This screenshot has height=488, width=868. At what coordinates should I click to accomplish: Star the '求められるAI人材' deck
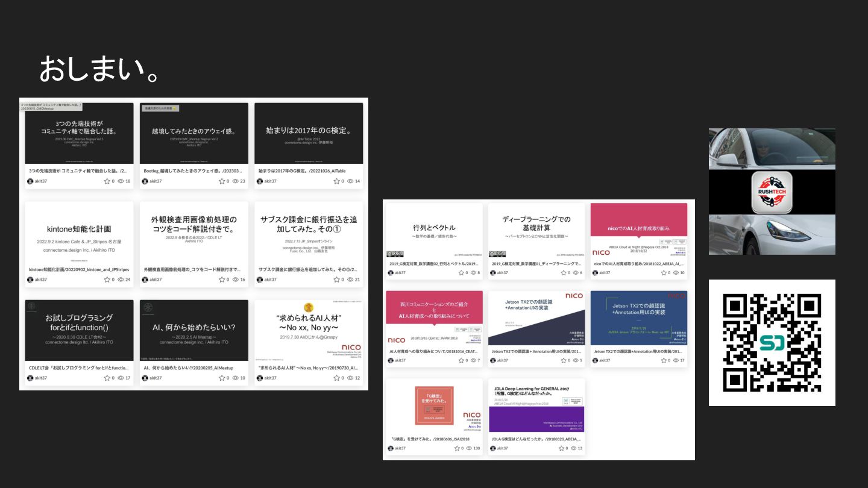(338, 378)
